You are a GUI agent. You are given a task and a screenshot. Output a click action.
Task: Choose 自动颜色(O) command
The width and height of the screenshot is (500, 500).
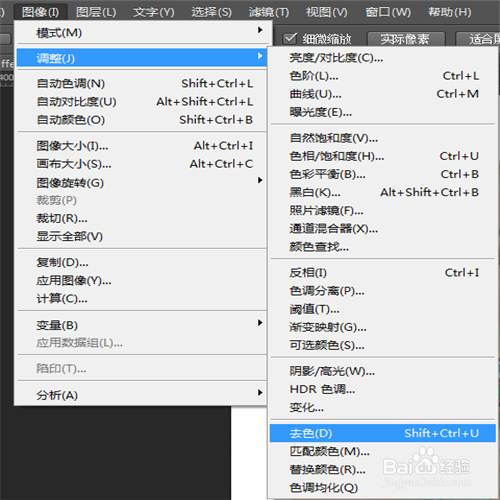click(x=142, y=120)
